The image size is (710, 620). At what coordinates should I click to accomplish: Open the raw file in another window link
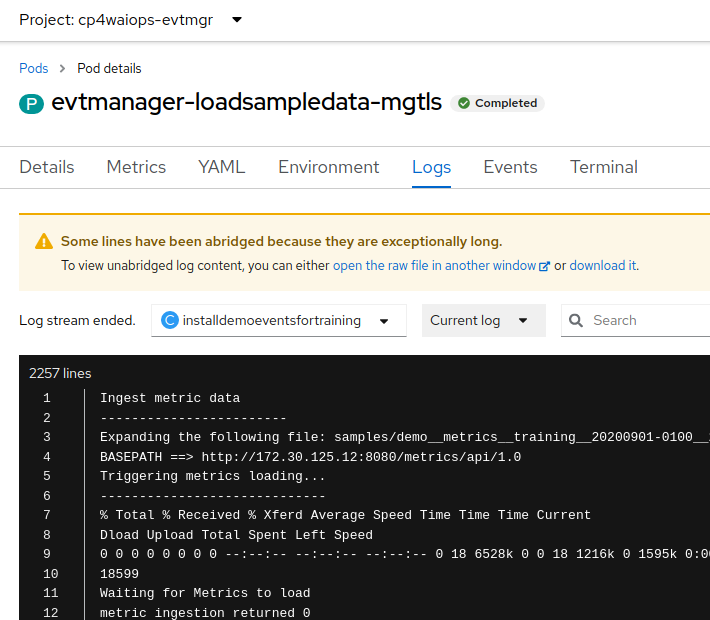(x=434, y=265)
